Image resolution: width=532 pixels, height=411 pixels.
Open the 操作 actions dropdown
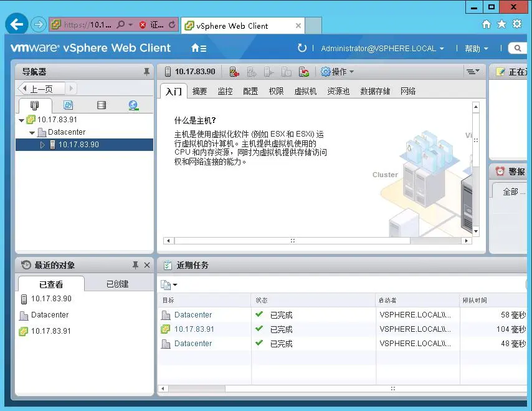pos(338,72)
